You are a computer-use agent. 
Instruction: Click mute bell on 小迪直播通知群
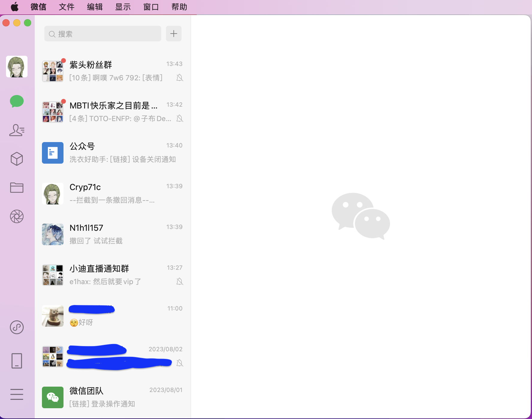(180, 281)
